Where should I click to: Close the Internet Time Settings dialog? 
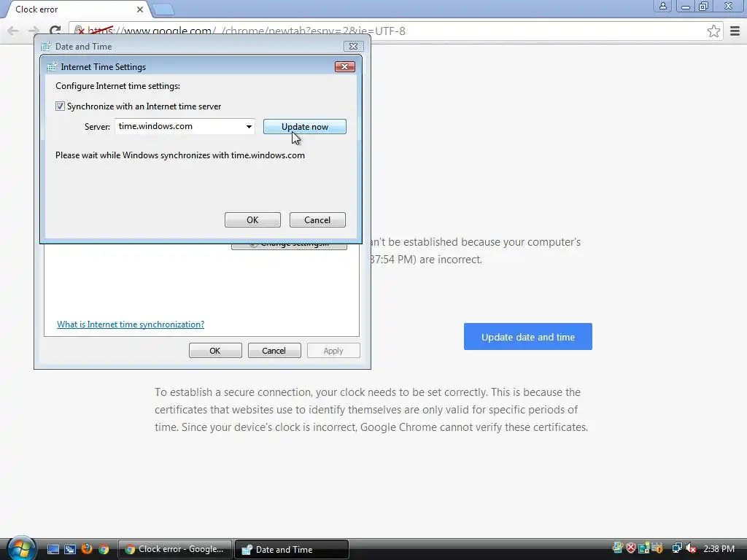click(345, 66)
